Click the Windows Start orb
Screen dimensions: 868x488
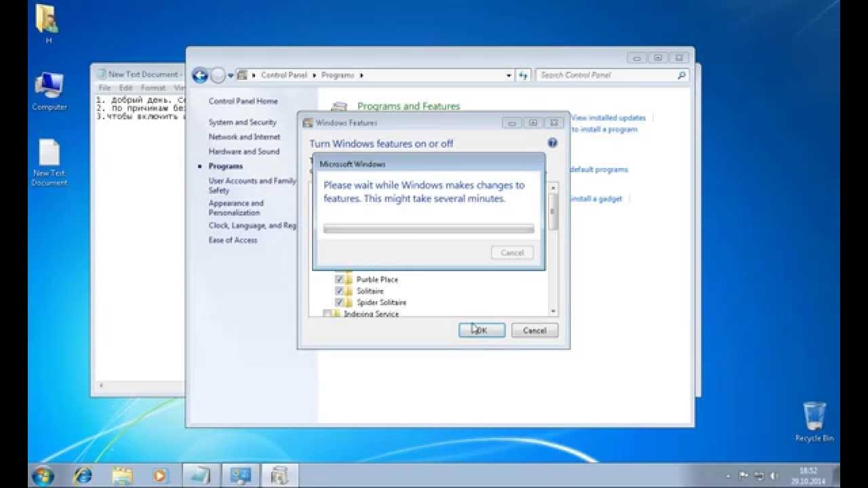tap(43, 476)
